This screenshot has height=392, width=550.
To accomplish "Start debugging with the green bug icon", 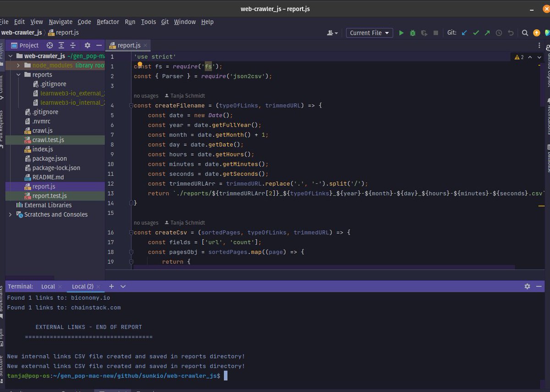I will point(412,33).
